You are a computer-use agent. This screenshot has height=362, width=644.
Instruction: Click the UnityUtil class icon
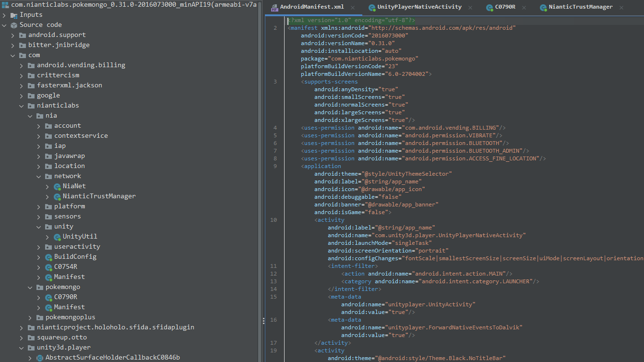tap(57, 237)
